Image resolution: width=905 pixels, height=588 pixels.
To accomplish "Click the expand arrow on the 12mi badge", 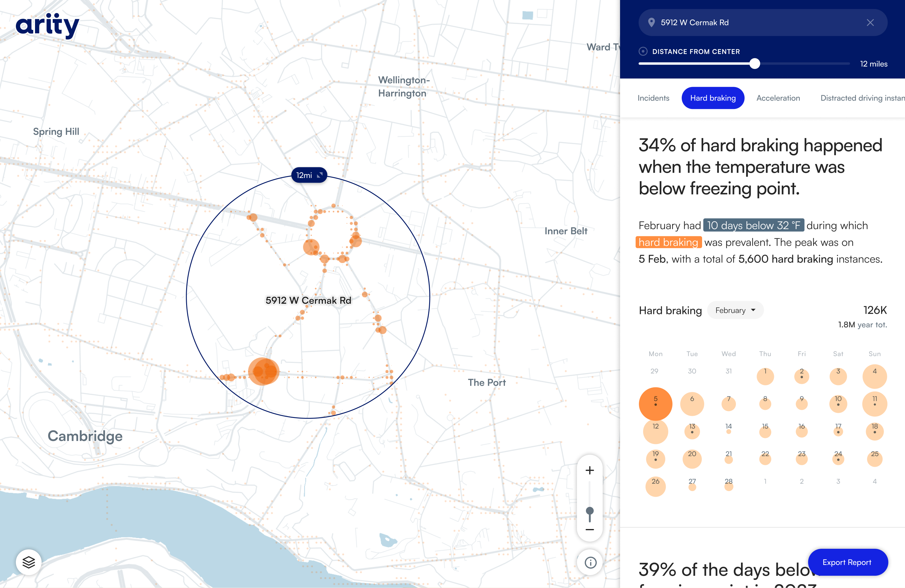I will click(x=321, y=175).
